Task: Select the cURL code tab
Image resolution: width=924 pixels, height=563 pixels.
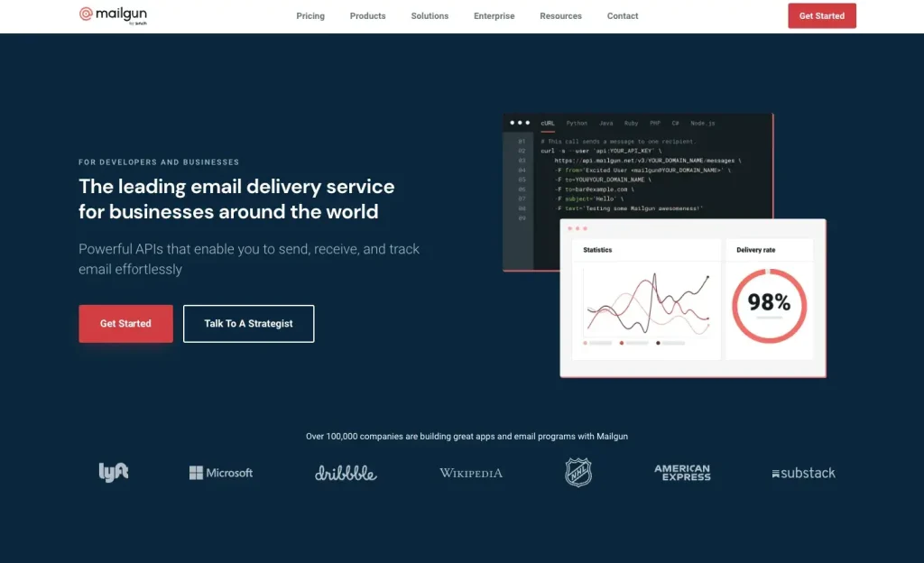Action: (548, 123)
